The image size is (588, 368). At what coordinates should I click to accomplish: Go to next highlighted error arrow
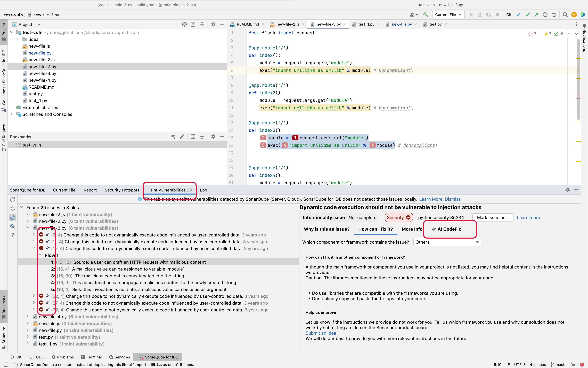(576, 34)
